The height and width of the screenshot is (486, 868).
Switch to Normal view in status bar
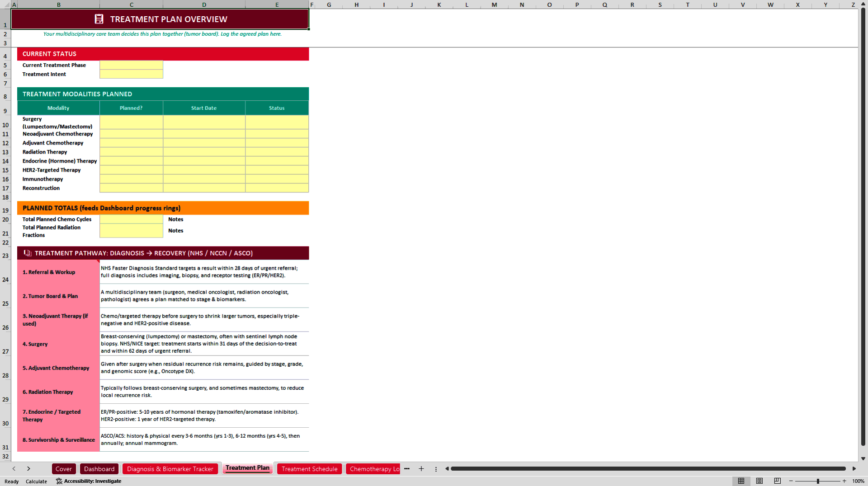pyautogui.click(x=741, y=481)
